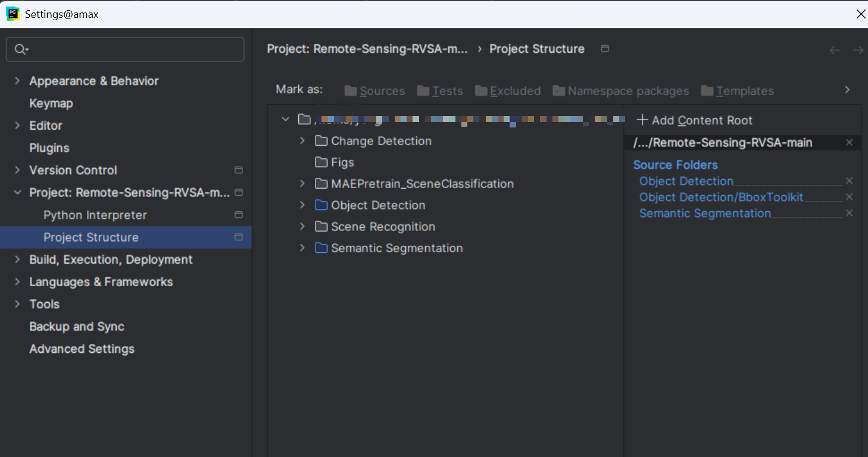Mark folder as Namespace packages
Screen dimensions: 868x457
(621, 91)
